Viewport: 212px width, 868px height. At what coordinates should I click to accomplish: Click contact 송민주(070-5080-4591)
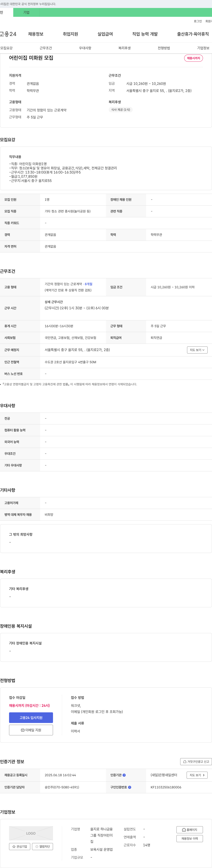(x=62, y=787)
